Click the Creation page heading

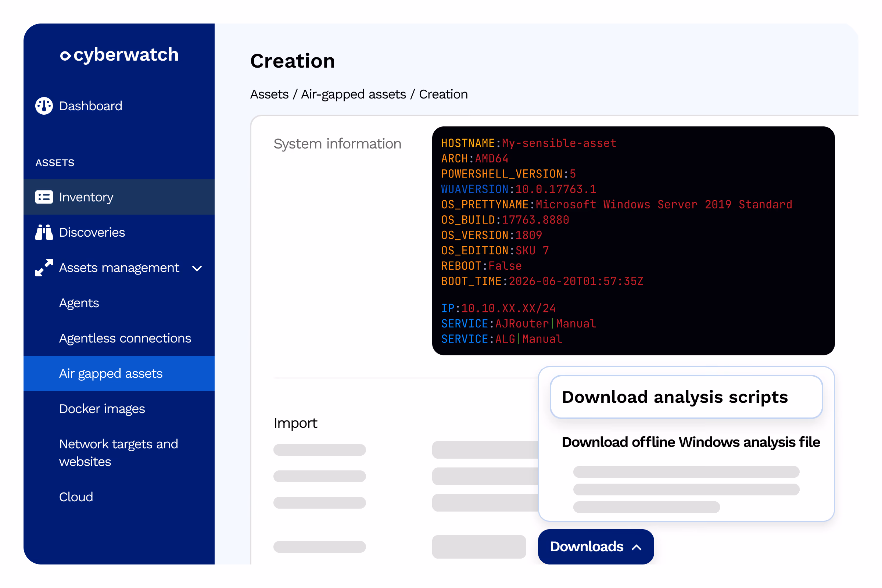coord(293,61)
